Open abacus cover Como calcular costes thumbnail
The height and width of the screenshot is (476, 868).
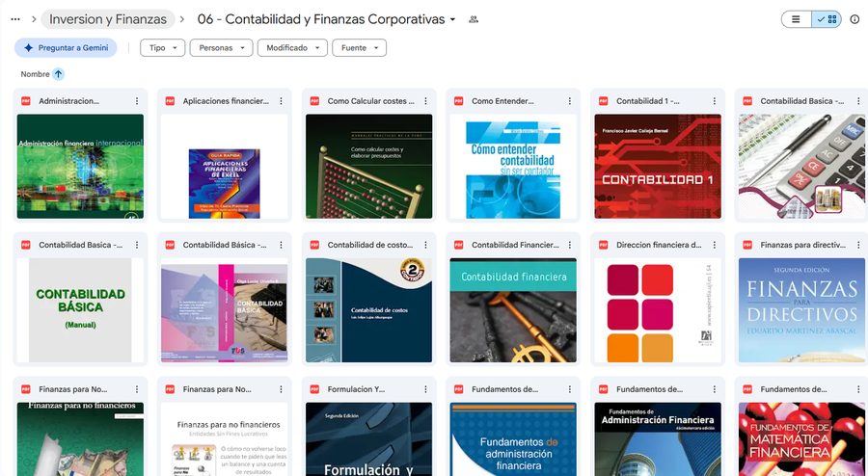click(368, 167)
